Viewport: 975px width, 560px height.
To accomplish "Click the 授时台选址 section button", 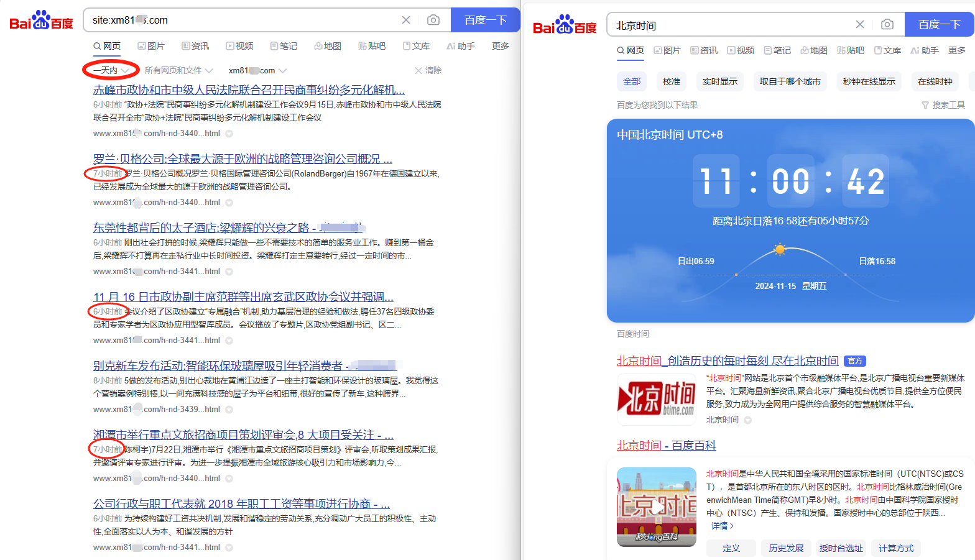I will click(x=841, y=548).
